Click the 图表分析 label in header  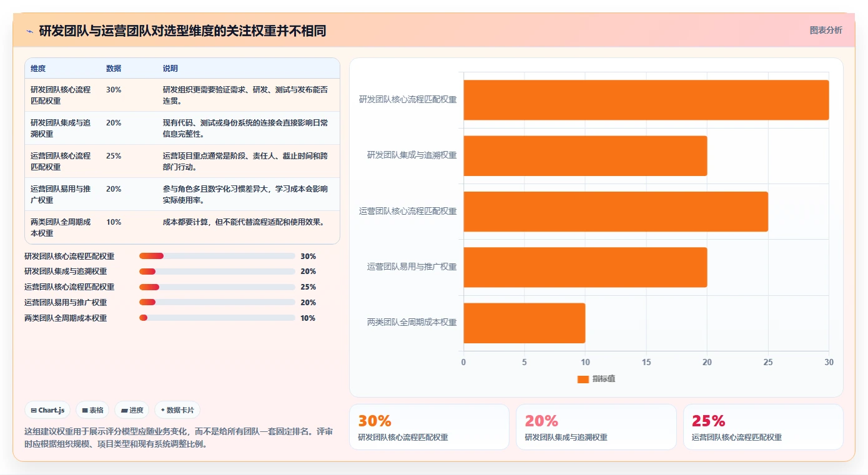826,30
